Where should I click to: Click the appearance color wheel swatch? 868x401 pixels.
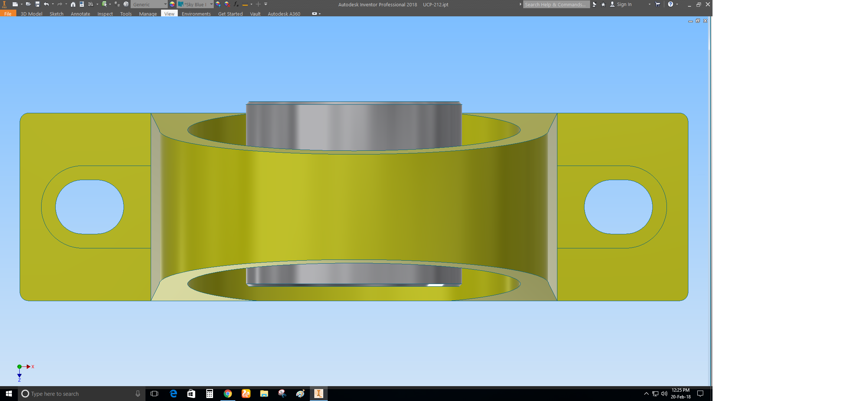coord(172,4)
